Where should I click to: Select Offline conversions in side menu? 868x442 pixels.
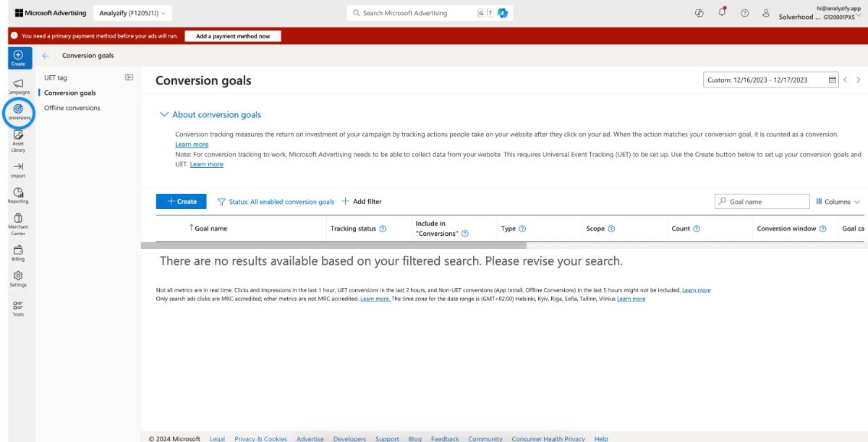click(72, 108)
